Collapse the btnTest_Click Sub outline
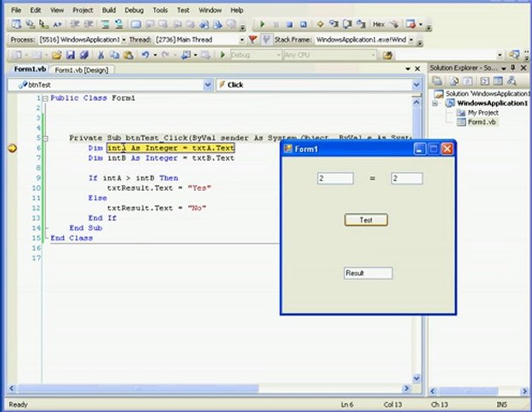The width and height of the screenshot is (532, 412). tap(45, 138)
